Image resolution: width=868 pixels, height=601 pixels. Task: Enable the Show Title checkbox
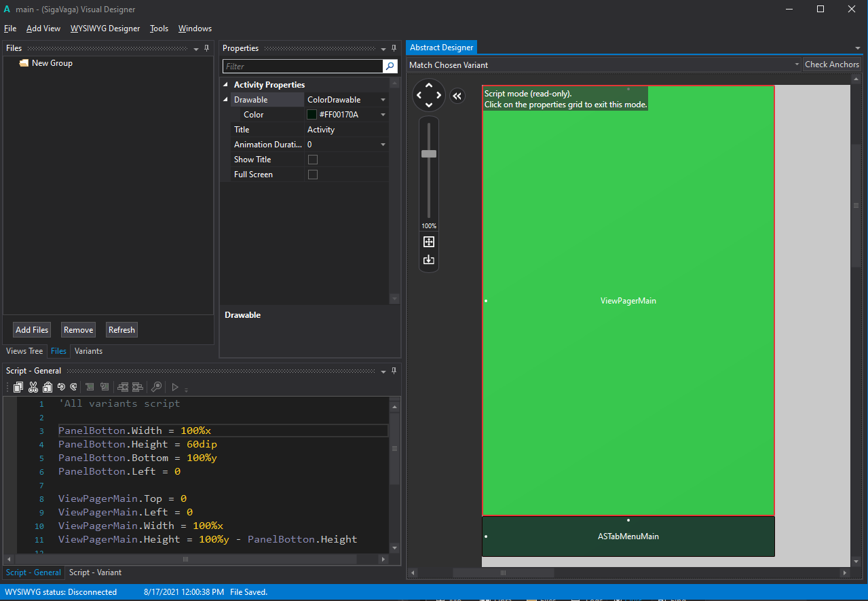pos(313,160)
